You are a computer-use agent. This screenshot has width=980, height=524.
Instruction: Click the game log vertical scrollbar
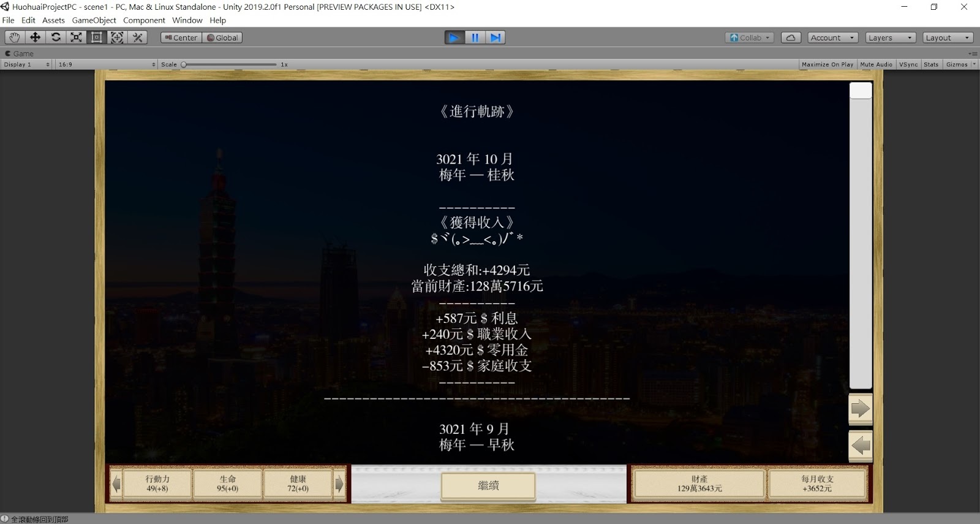(x=860, y=236)
